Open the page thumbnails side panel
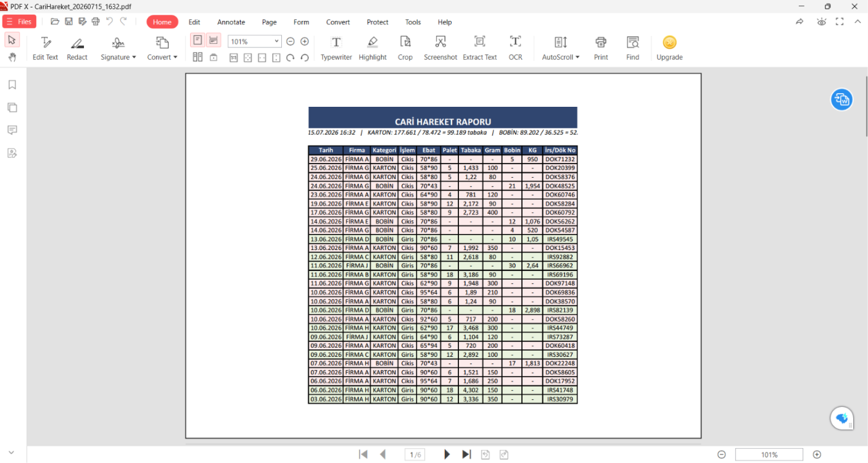This screenshot has height=463, width=868. [12, 107]
